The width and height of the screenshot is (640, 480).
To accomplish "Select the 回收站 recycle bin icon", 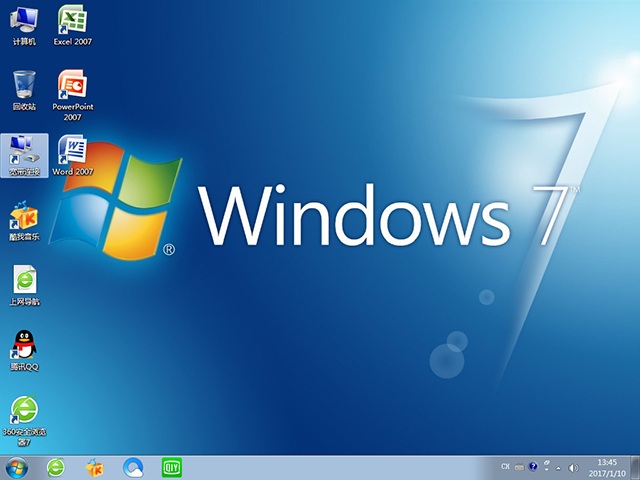I will (x=24, y=91).
